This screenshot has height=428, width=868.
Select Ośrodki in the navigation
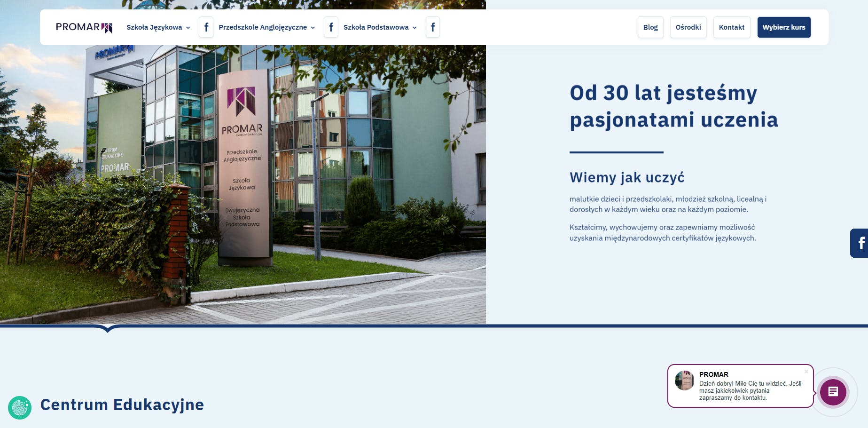point(688,27)
